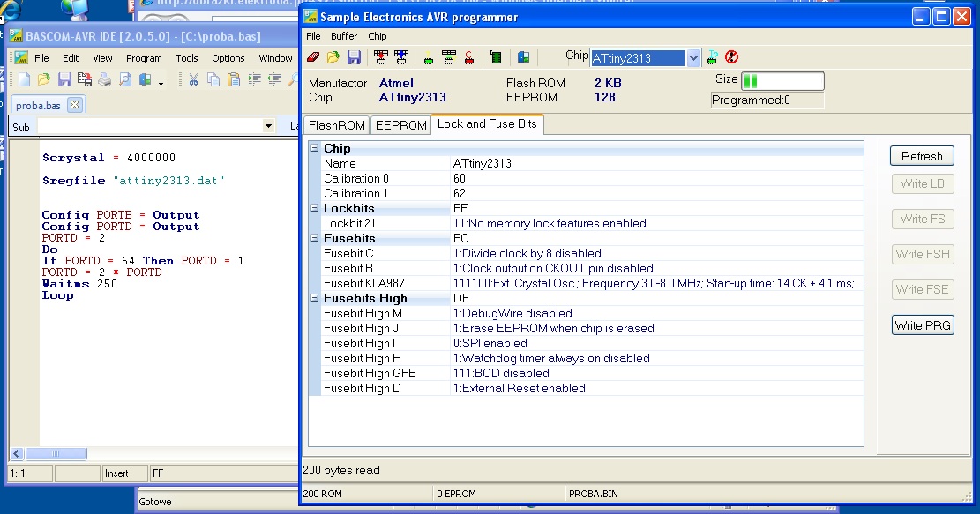Click the Refresh button
This screenshot has height=514, width=980.
(922, 156)
